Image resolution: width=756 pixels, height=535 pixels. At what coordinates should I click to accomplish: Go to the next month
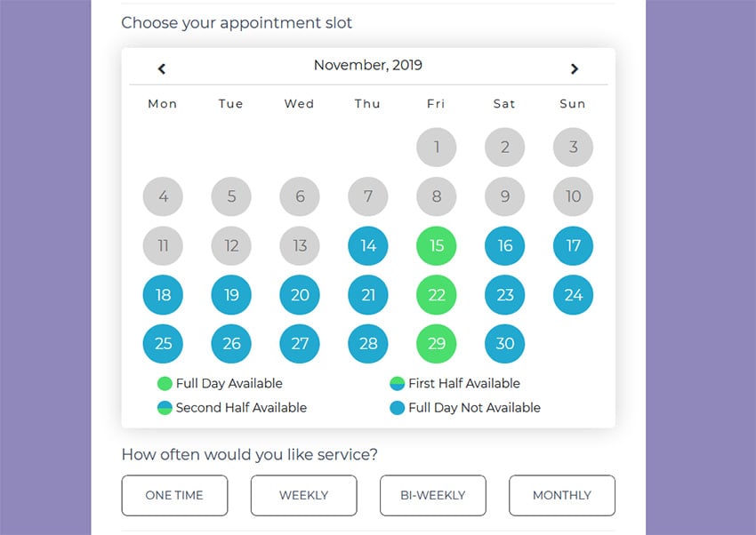575,68
